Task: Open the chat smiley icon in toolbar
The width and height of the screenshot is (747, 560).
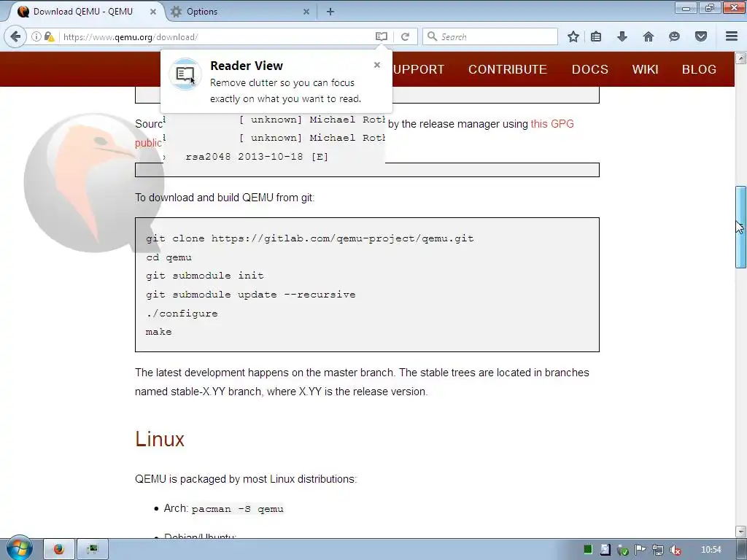Action: [x=674, y=36]
